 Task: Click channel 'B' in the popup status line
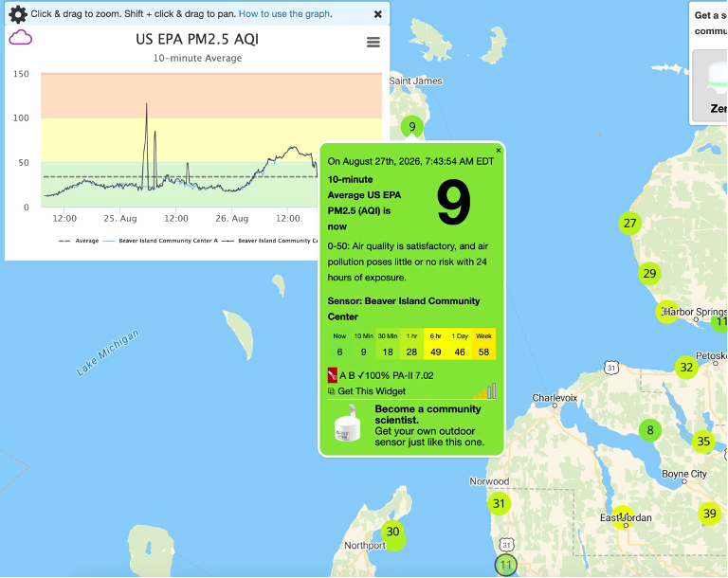pos(352,375)
